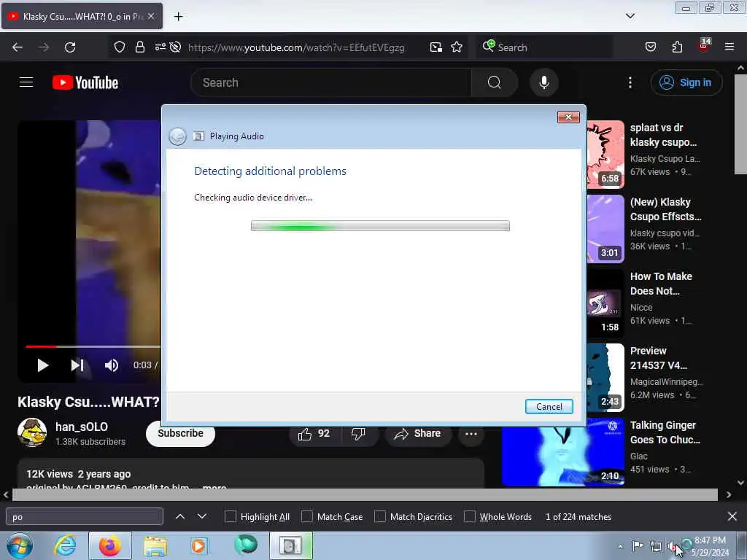
Task: Subscribe to han_sOLO channel
Action: point(181,433)
